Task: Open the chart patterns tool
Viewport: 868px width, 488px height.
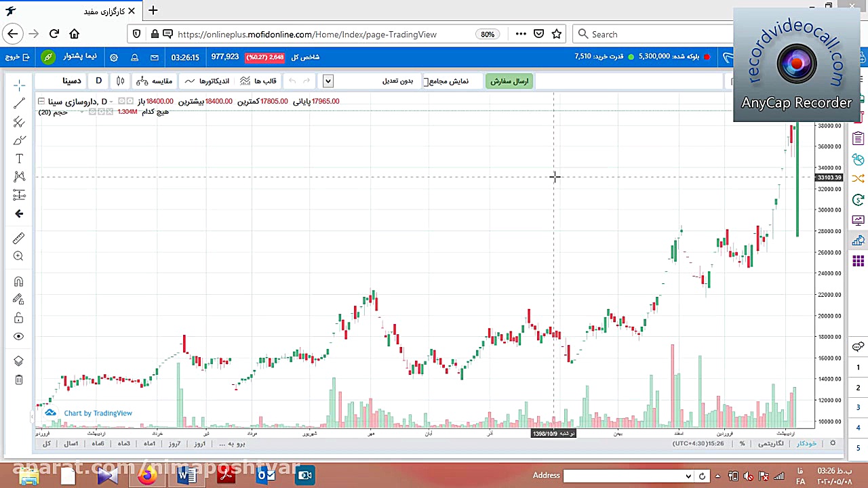Action: click(x=19, y=177)
